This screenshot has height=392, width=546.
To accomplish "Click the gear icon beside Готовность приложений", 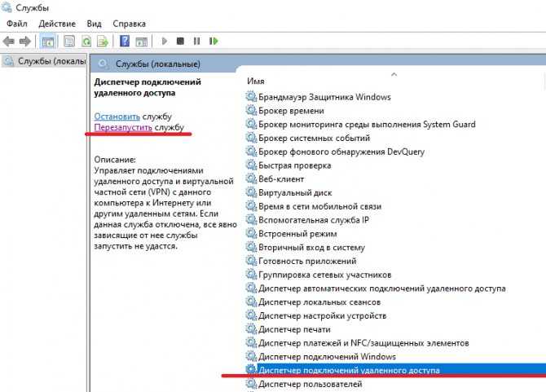I will point(251,261).
